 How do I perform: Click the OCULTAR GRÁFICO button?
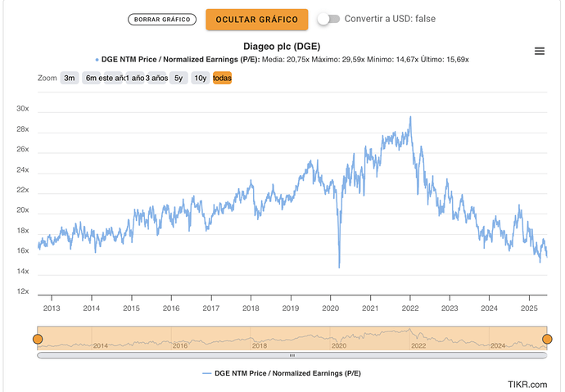256,20
